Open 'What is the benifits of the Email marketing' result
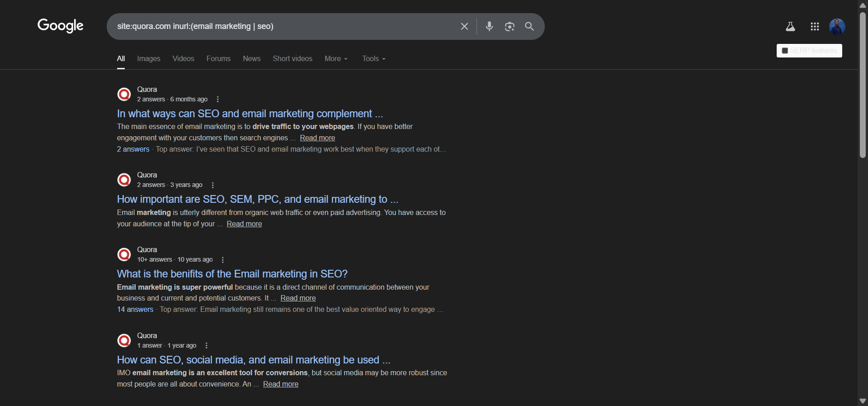The image size is (868, 406). (x=232, y=274)
